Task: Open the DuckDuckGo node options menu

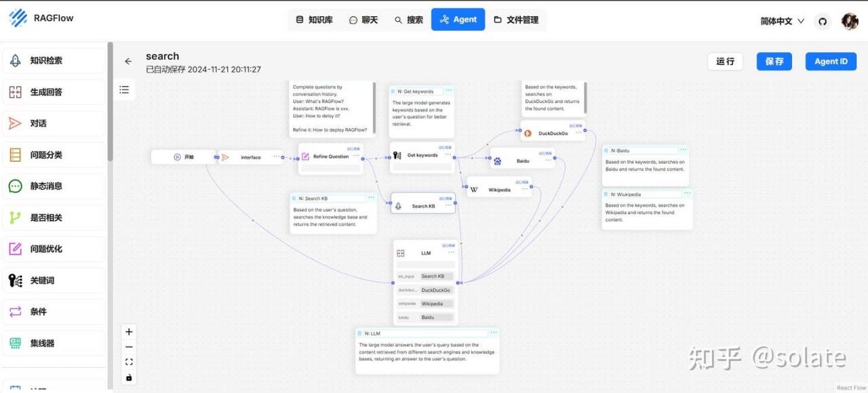Action: click(x=578, y=133)
